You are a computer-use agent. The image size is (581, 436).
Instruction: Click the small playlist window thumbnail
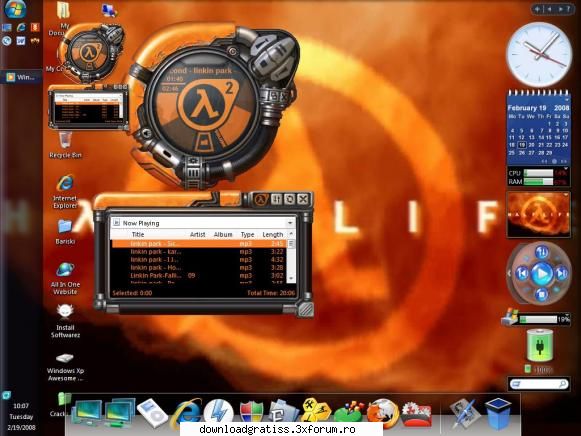pos(88,108)
